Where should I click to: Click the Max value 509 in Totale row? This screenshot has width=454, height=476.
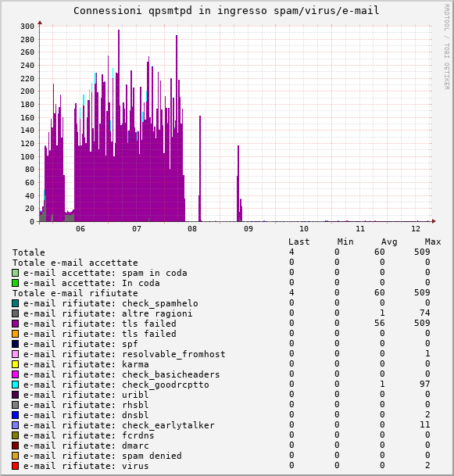[422, 252]
